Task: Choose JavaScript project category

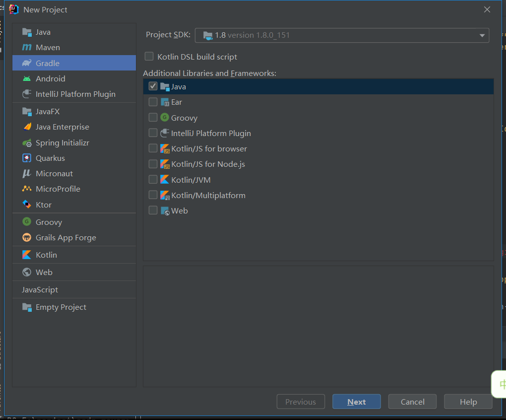Action: pos(74,289)
